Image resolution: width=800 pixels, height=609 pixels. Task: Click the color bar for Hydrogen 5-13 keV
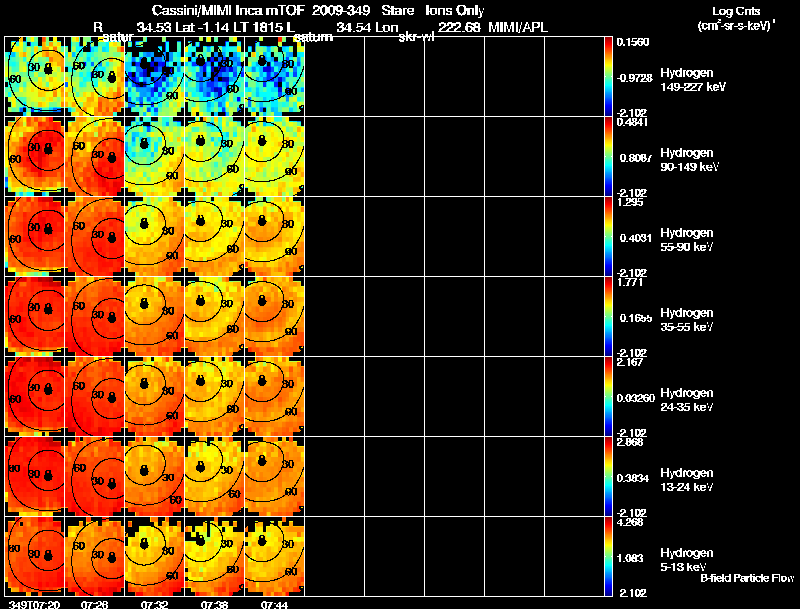coord(608,557)
